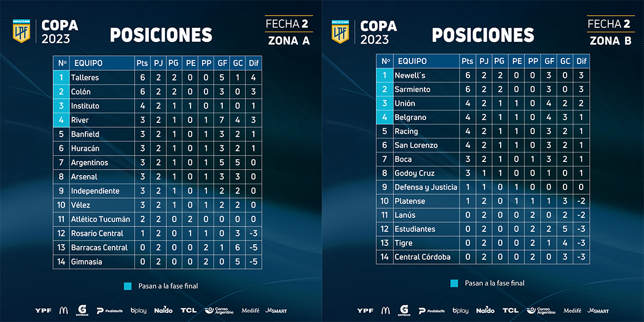Select the Central Córdoba team name
This screenshot has width=644, height=322.
422,257
